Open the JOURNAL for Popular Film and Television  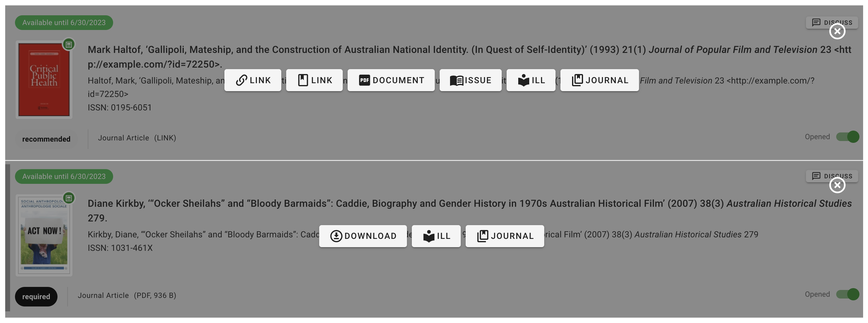click(599, 80)
